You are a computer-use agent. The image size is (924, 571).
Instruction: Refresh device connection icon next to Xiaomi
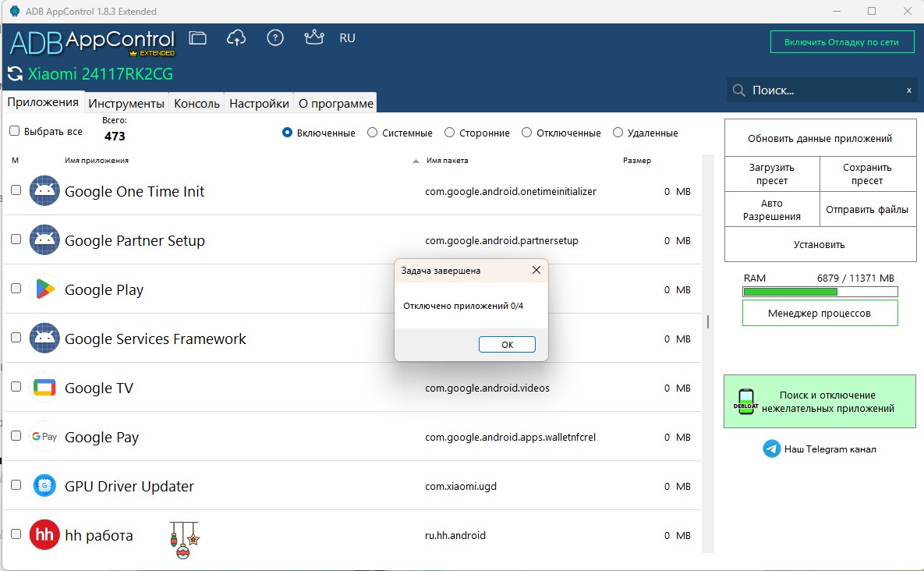point(15,74)
